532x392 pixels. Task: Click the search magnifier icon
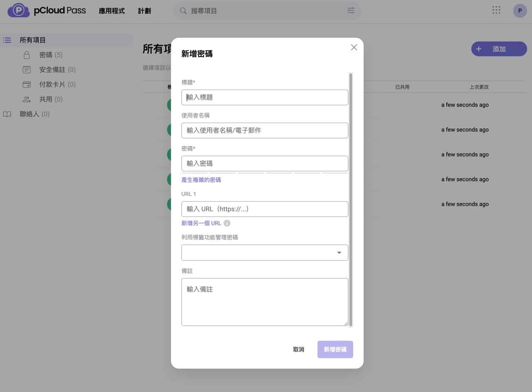click(183, 11)
